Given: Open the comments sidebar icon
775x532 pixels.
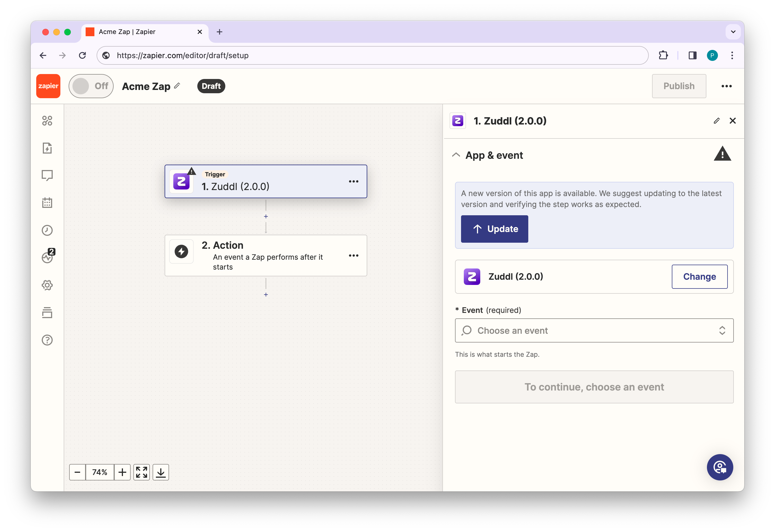Looking at the screenshot, I should 47,175.
